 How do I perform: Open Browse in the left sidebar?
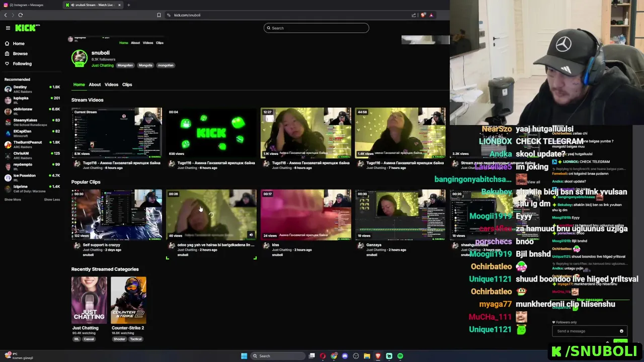pos(16,54)
